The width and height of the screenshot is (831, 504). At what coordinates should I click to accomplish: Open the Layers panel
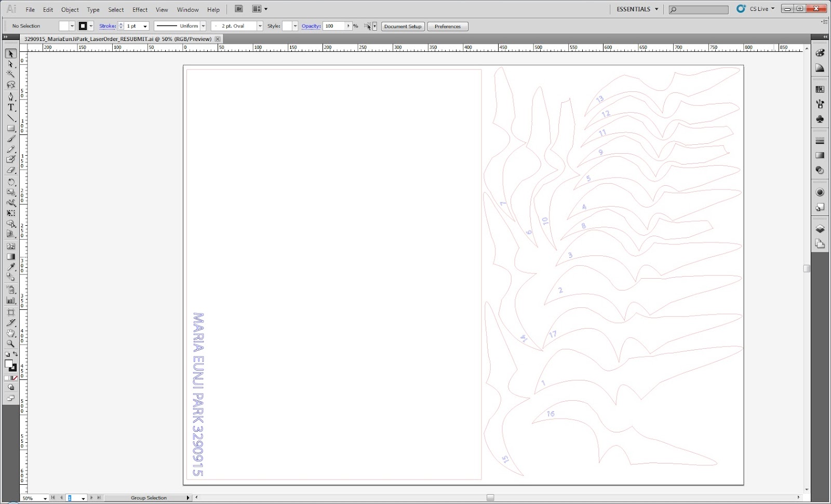820,229
